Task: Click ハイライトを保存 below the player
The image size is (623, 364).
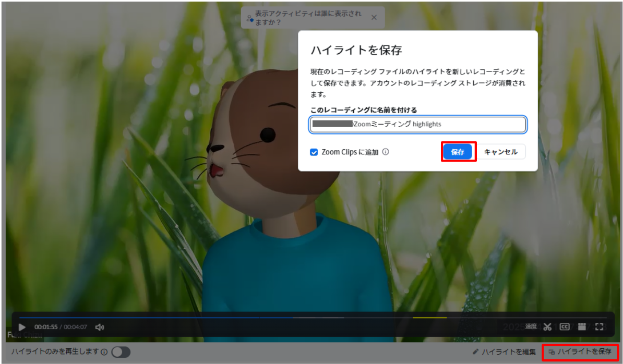Action: (580, 351)
